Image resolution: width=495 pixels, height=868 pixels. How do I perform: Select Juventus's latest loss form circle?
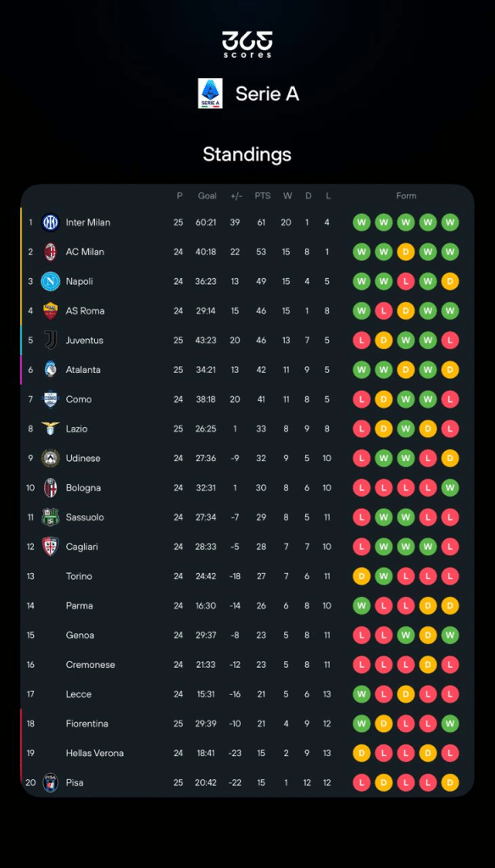click(x=450, y=340)
